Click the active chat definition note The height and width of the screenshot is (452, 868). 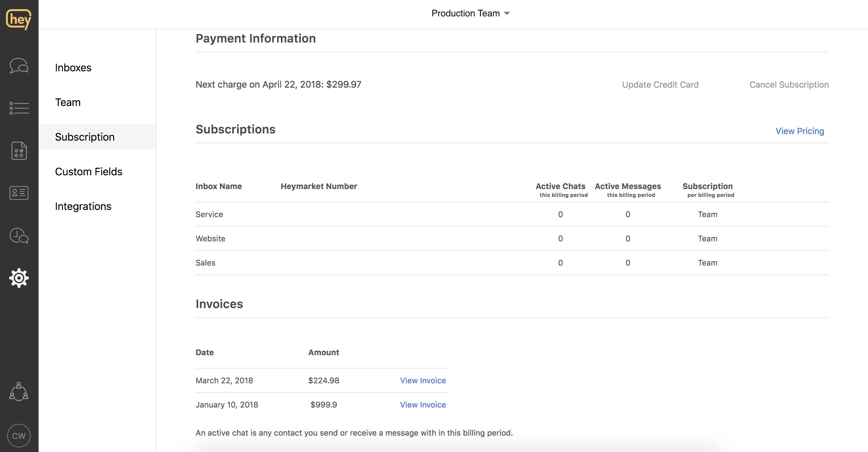tap(354, 433)
